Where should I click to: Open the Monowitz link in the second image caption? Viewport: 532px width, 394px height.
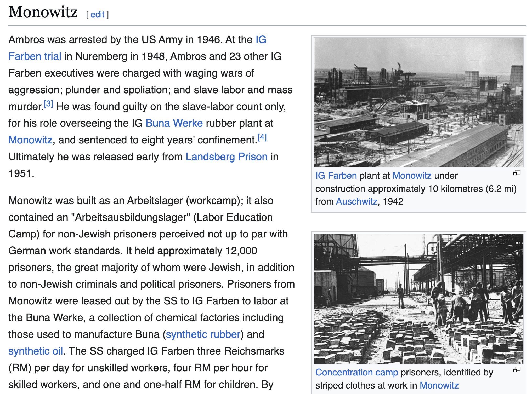coord(439,385)
